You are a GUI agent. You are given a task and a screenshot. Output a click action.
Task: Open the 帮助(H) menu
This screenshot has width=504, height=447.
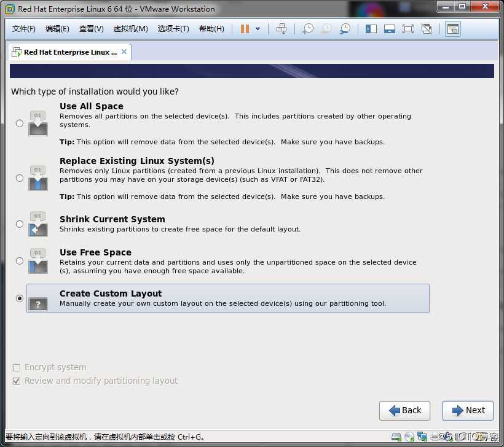211,29
